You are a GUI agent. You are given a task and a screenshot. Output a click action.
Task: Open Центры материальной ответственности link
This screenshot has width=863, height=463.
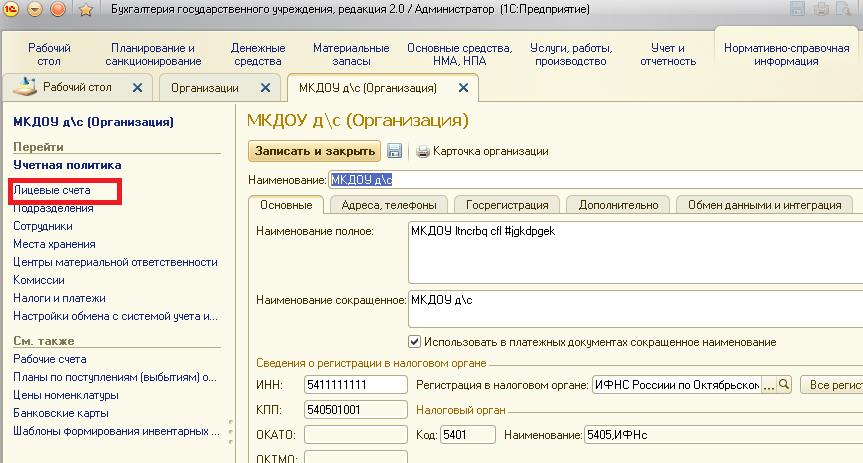pyautogui.click(x=115, y=262)
